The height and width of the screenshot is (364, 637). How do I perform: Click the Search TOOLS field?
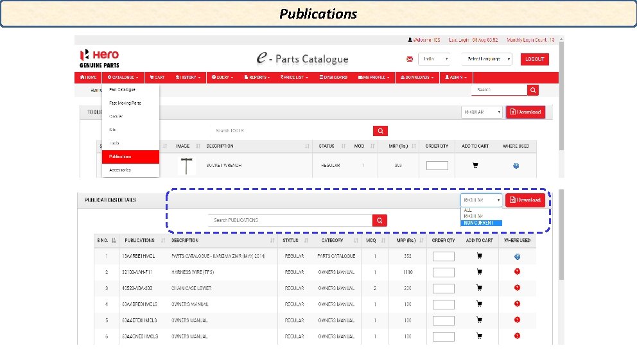coord(291,131)
